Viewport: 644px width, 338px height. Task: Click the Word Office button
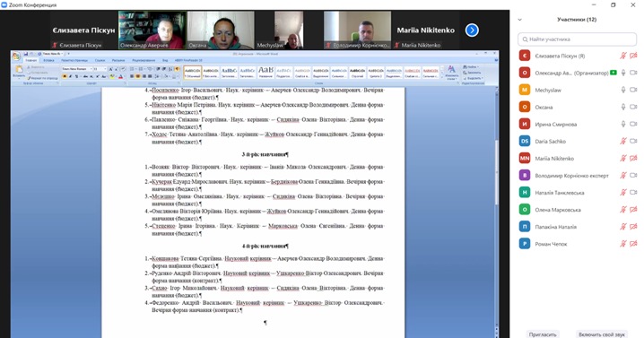click(x=16, y=56)
